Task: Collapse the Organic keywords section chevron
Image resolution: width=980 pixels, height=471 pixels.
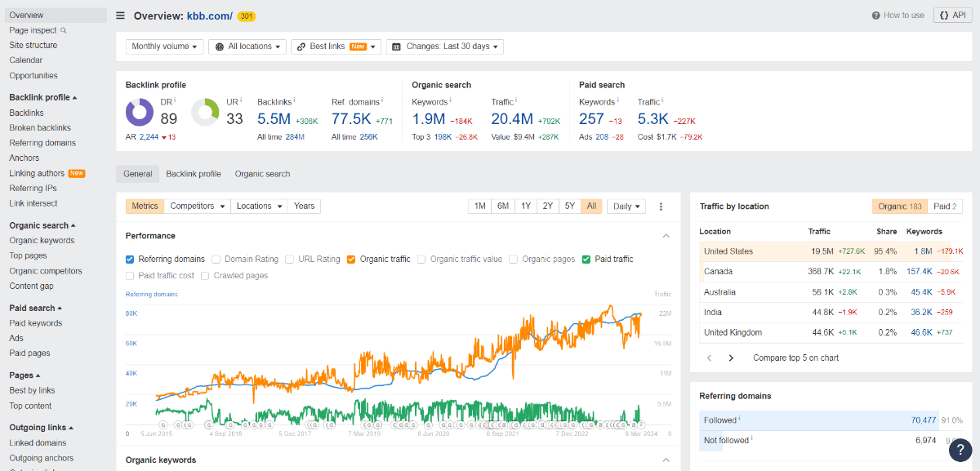Action: pos(666,460)
